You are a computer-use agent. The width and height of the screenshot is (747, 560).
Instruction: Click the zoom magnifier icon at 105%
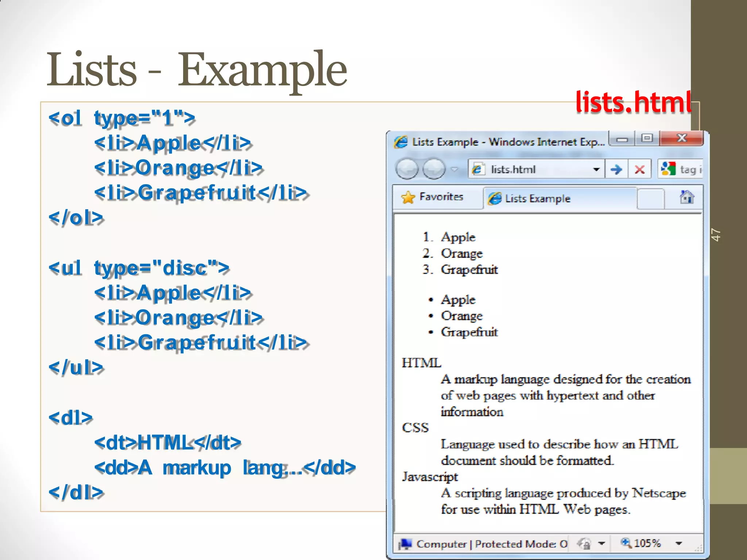tap(626, 543)
